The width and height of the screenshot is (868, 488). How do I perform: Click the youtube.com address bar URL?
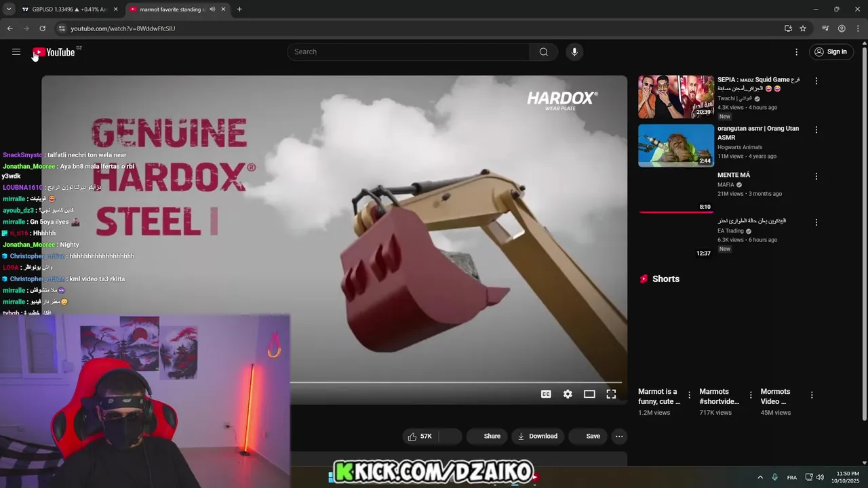(123, 28)
